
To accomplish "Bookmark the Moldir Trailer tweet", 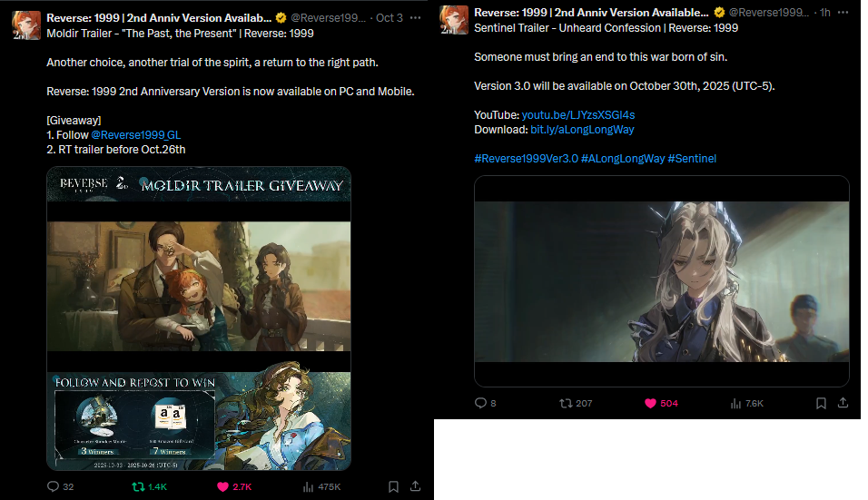I will pos(393,486).
